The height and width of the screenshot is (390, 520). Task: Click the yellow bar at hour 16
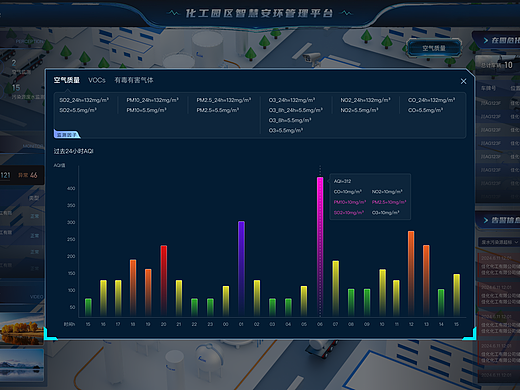104,298
